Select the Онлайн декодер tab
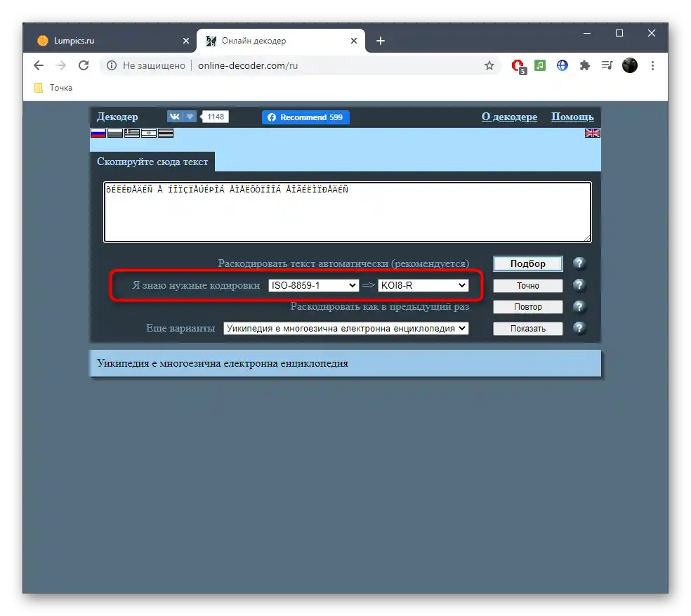Viewport: 691px width, 616px height. pos(281,41)
